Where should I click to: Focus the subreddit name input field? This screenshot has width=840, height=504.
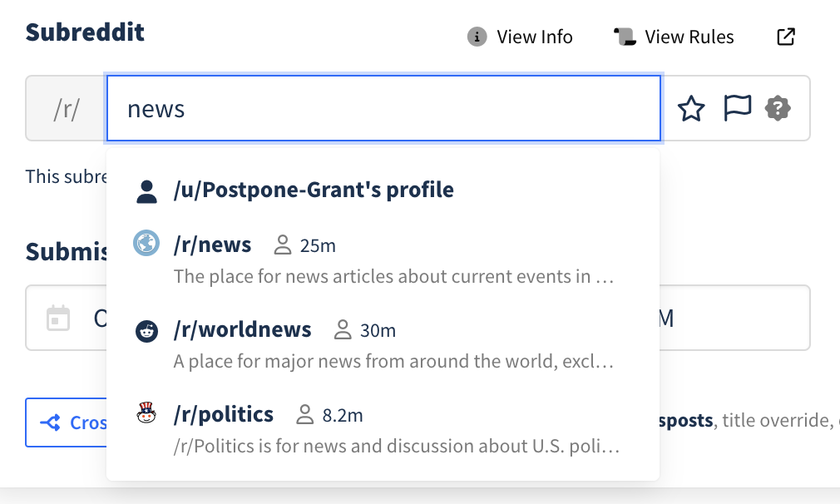383,108
